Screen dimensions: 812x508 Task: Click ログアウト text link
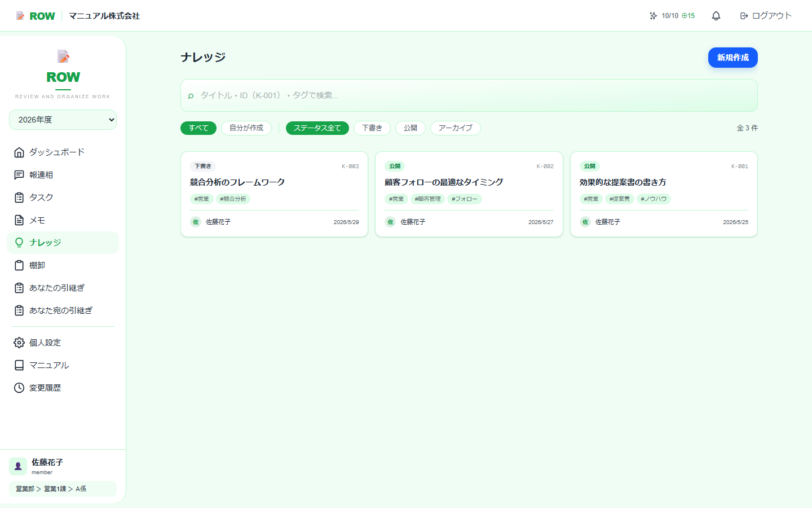[x=772, y=16]
